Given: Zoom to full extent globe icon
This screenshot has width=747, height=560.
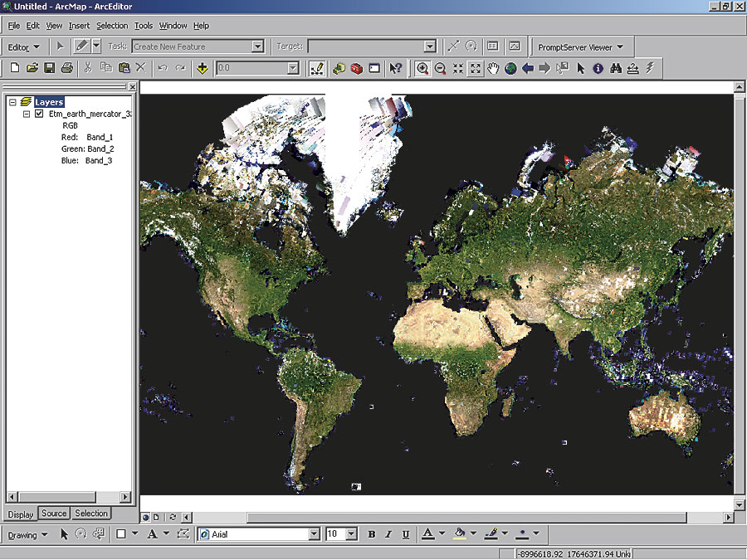Looking at the screenshot, I should pos(510,68).
